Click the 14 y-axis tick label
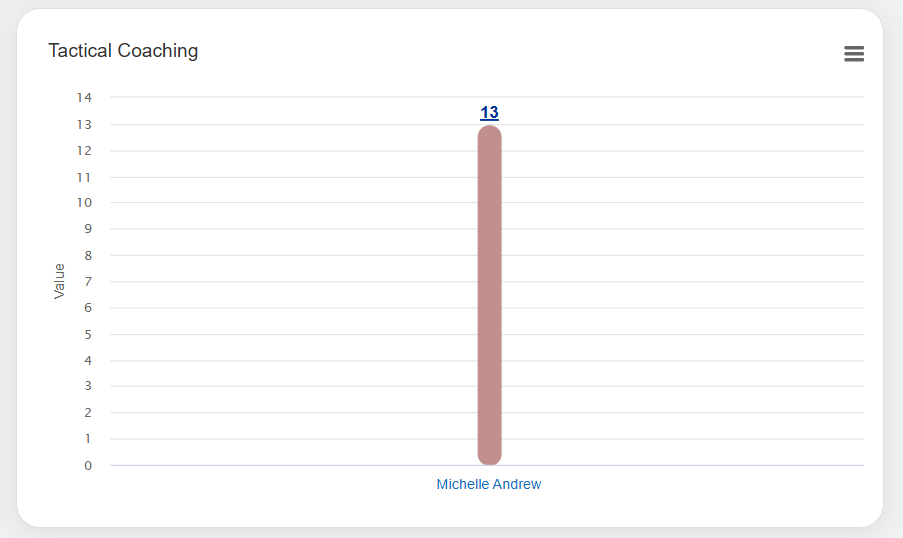 [84, 98]
